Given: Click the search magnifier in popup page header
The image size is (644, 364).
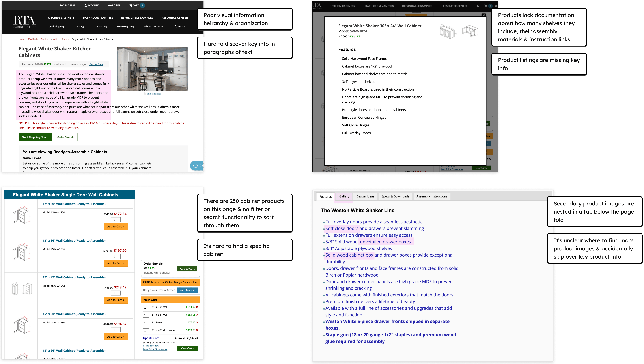Looking at the screenshot, I should 496,6.
